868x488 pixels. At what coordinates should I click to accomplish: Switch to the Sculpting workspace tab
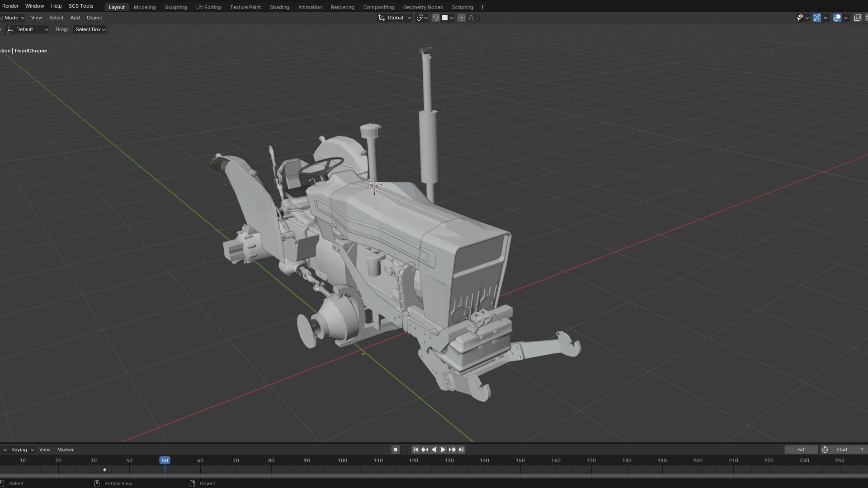click(176, 7)
